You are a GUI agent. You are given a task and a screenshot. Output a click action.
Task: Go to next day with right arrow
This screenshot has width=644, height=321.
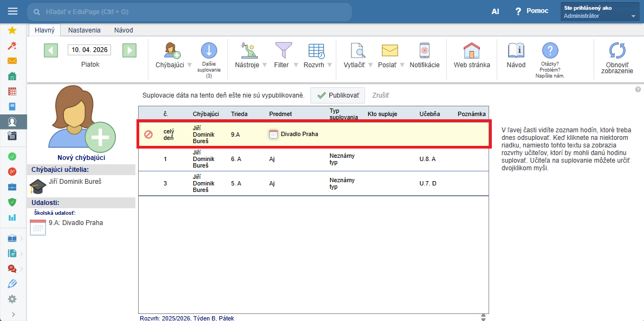[129, 50]
